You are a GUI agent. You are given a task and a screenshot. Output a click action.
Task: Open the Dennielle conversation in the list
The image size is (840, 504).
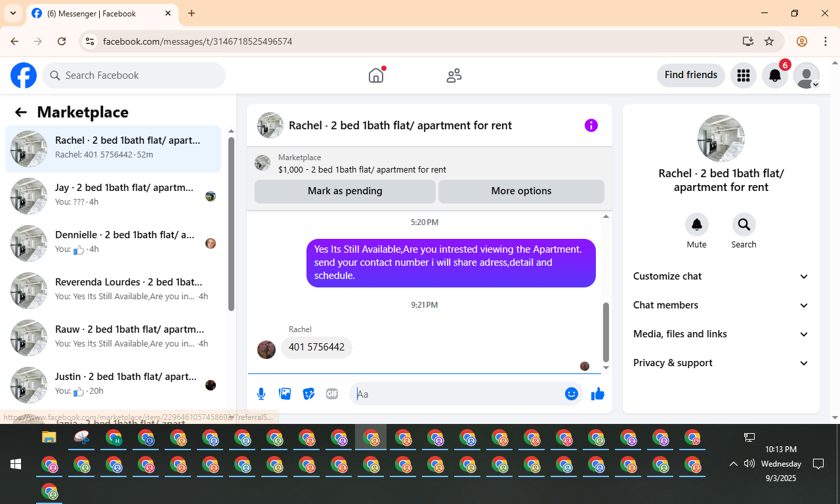pos(113,243)
